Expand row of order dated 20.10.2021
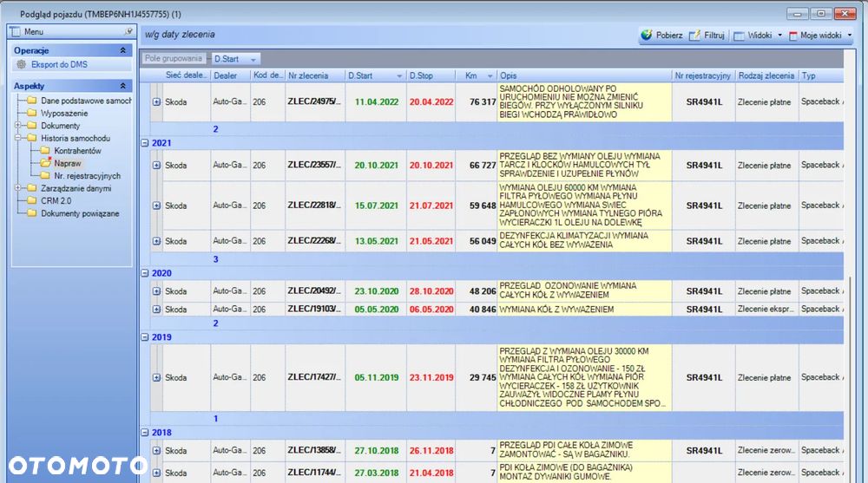The height and width of the screenshot is (483, 868). click(x=156, y=165)
